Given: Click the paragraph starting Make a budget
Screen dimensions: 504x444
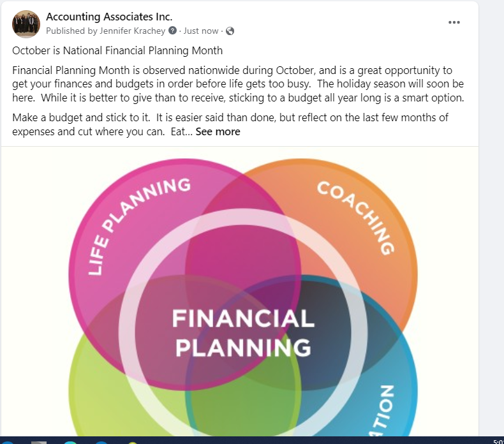Looking at the screenshot, I should pyautogui.click(x=230, y=125).
